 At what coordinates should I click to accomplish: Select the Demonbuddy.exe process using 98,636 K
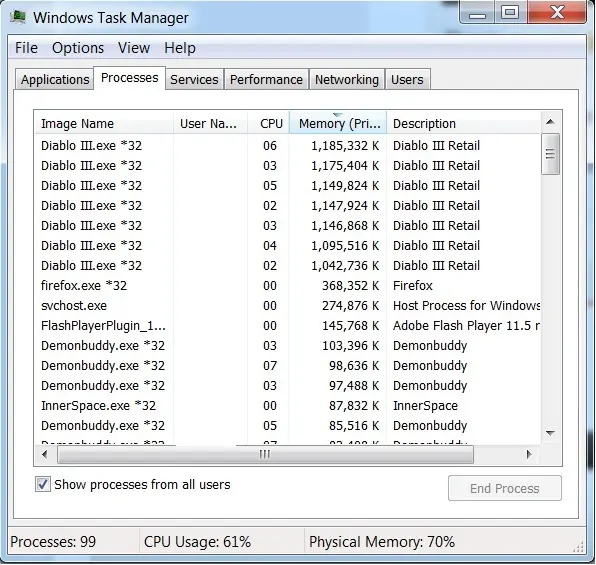point(287,366)
